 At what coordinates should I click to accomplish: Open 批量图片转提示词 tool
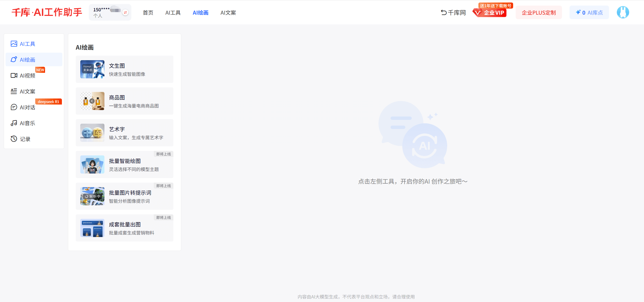pyautogui.click(x=124, y=196)
